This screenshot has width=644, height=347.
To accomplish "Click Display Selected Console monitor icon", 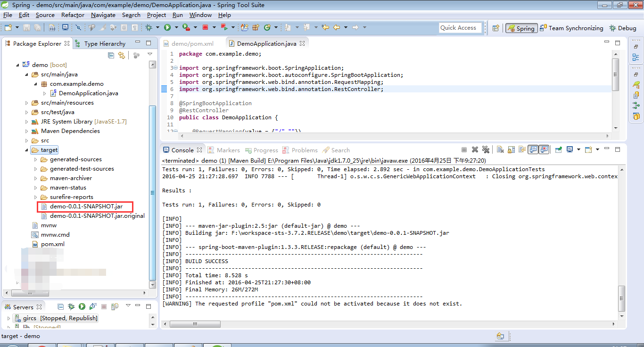I will pos(570,149).
